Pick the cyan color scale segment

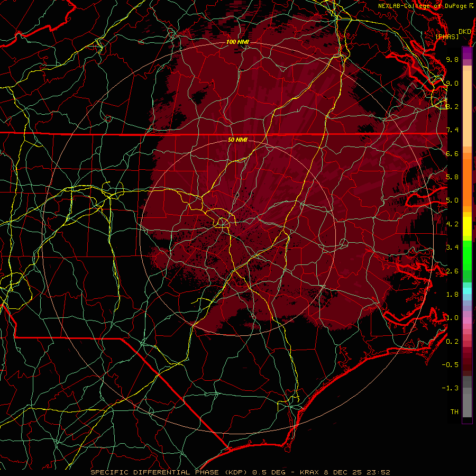467,291
